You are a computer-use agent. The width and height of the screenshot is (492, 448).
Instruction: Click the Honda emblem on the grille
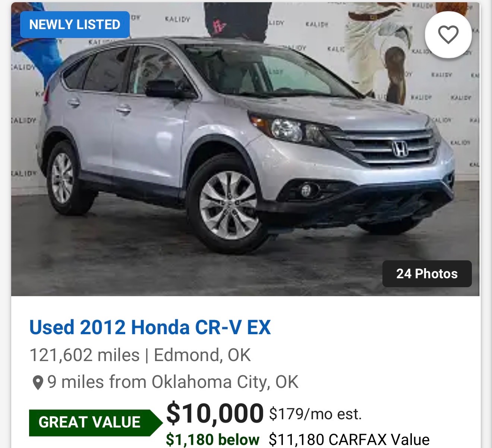pos(400,149)
